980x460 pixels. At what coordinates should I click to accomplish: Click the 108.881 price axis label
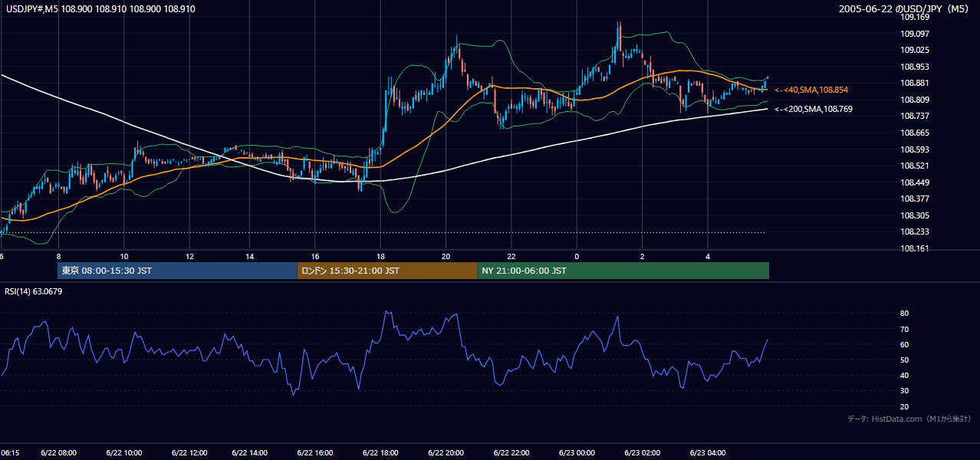pyautogui.click(x=913, y=84)
